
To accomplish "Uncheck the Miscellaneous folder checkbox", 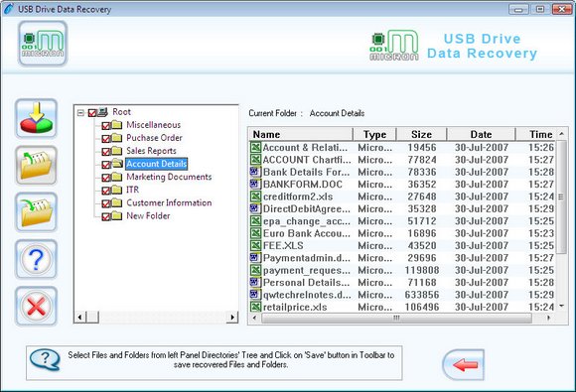I will (x=106, y=126).
